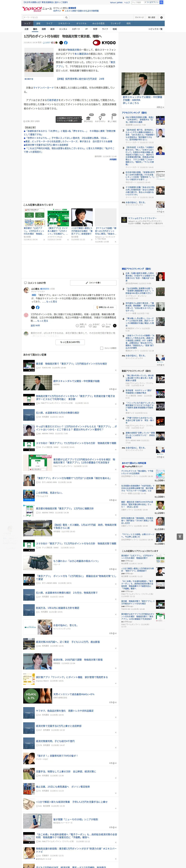Click the 学びがある graduation cap reaction
The height and width of the screenshot is (868, 186).
click(x=89, y=119)
